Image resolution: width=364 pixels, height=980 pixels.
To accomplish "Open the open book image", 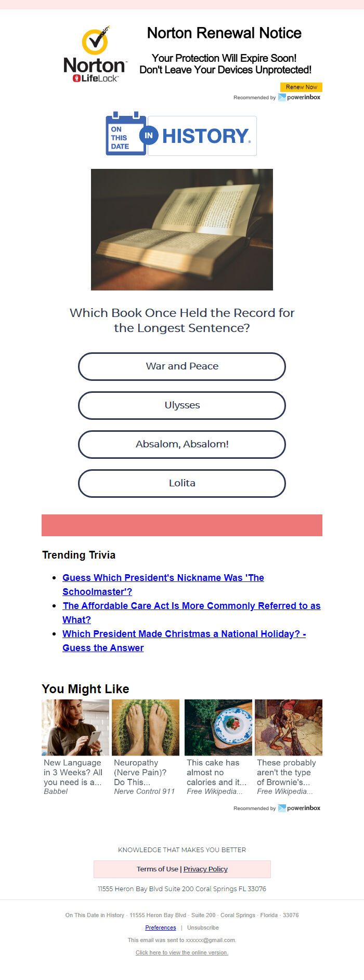I will click(182, 230).
